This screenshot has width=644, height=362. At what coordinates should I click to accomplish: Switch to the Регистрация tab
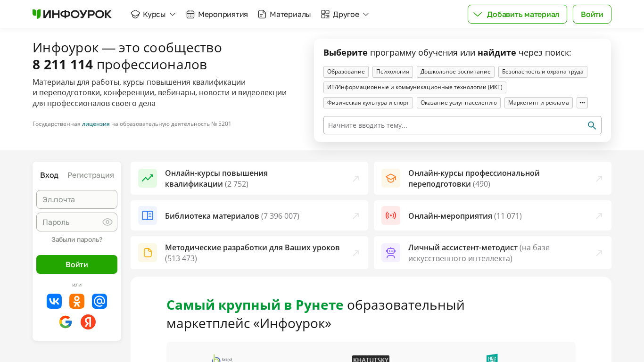click(91, 175)
